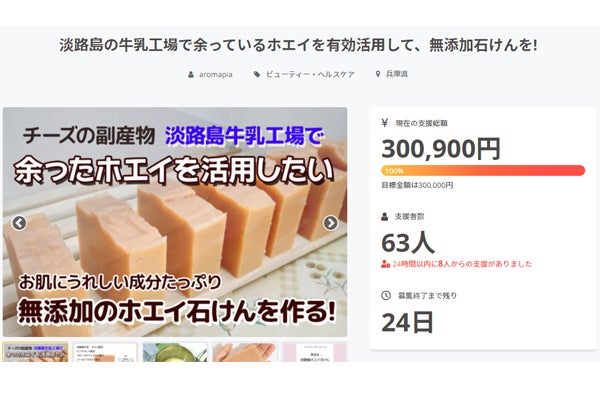Select the fifth pink-bordered thumbnail
Image resolution: width=600 pixels, height=400 pixels.
(x=315, y=352)
